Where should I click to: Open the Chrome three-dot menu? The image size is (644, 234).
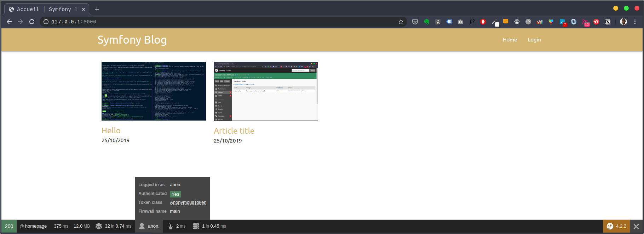tap(635, 22)
